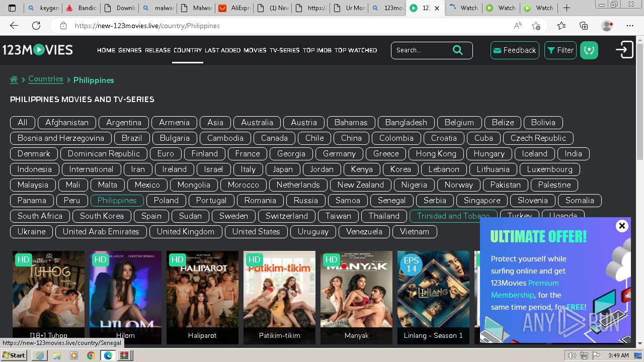Open Windows Start menu
Screen dimensions: 644x362
point(14,355)
